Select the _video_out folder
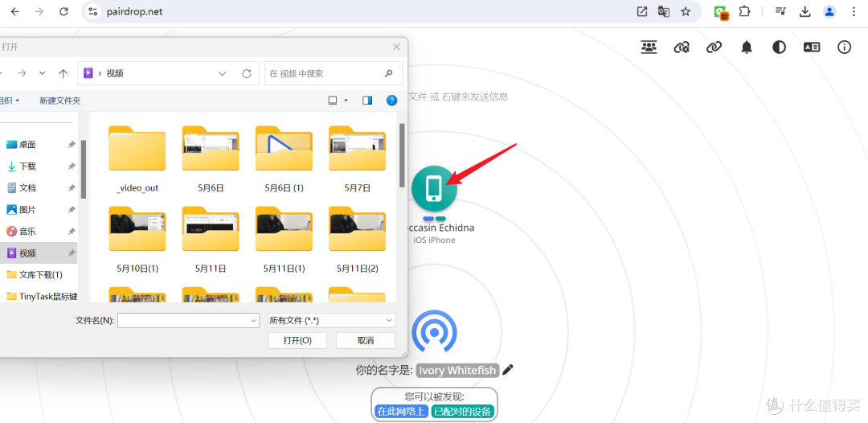Screen dimensions: 868x423 tap(137, 159)
